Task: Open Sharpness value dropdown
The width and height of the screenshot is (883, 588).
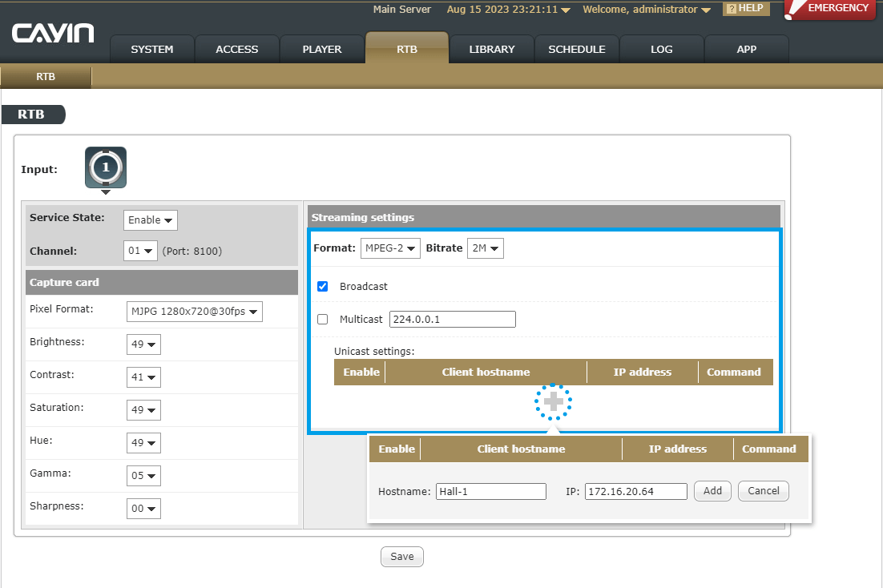Action: tap(143, 509)
